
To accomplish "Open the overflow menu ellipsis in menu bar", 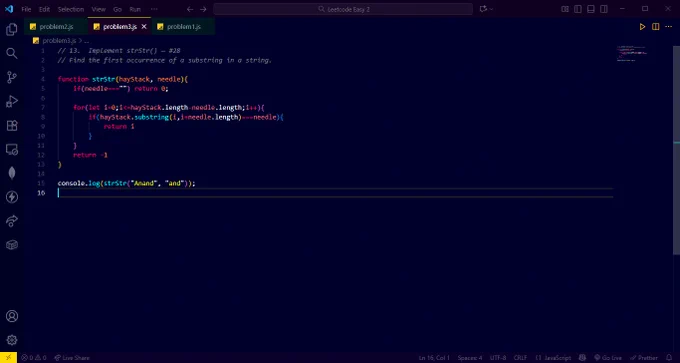I will (x=154, y=9).
